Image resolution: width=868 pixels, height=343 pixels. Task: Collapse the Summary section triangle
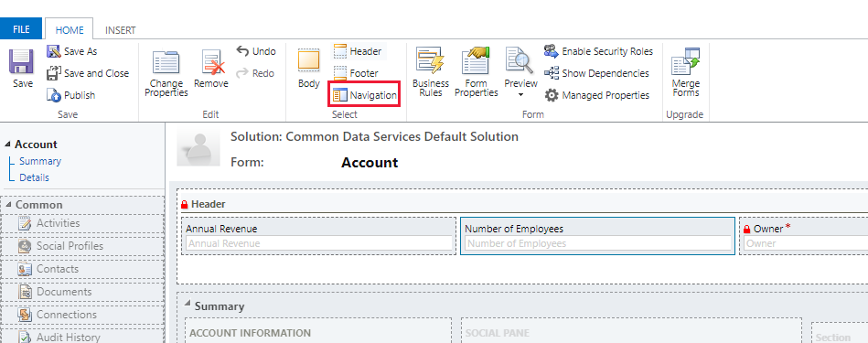coord(188,304)
